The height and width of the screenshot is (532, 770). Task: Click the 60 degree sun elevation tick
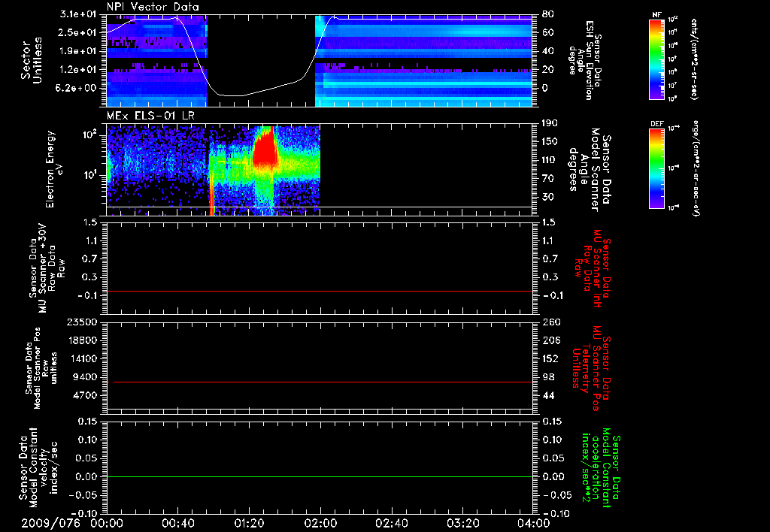coord(547,33)
